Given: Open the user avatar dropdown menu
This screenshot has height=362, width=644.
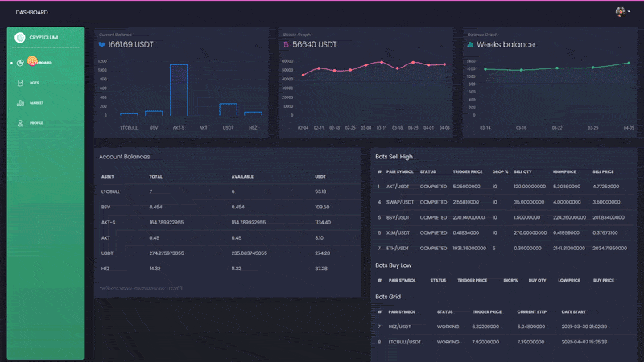Looking at the screenshot, I should tap(621, 12).
